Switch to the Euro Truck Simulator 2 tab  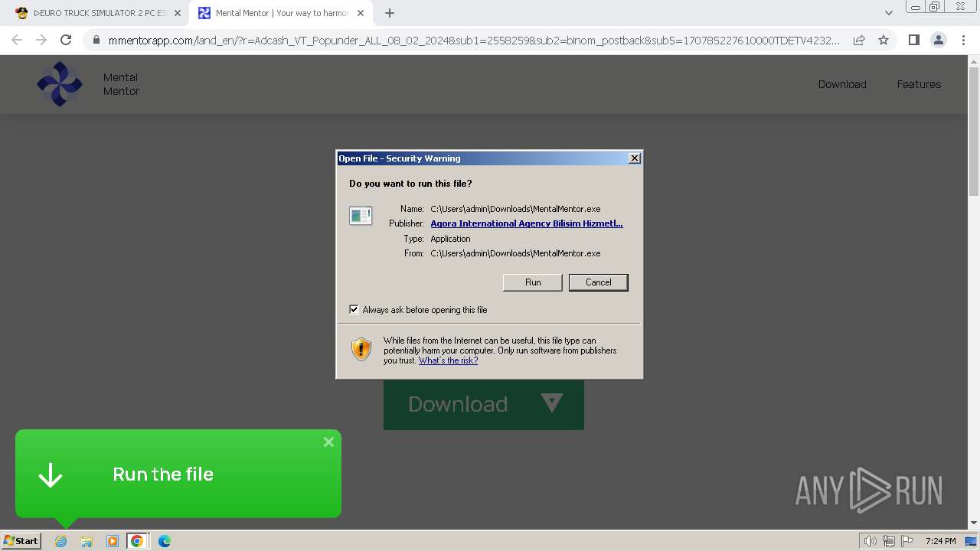click(100, 13)
